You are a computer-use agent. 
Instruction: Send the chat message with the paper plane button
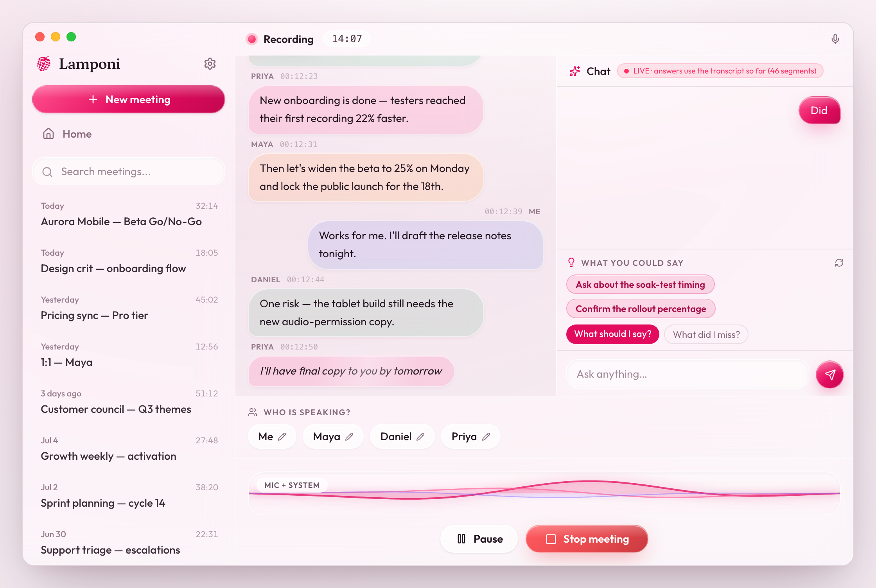[829, 374]
